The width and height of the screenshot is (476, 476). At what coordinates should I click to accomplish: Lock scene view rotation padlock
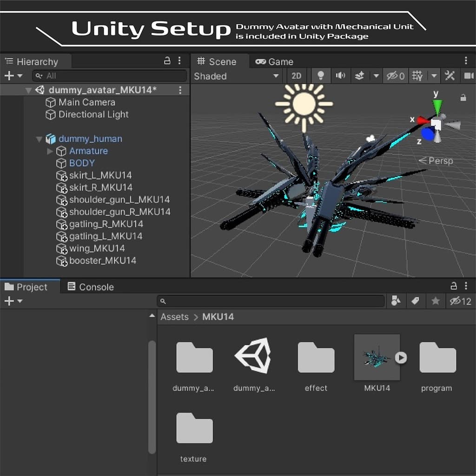tap(463, 98)
